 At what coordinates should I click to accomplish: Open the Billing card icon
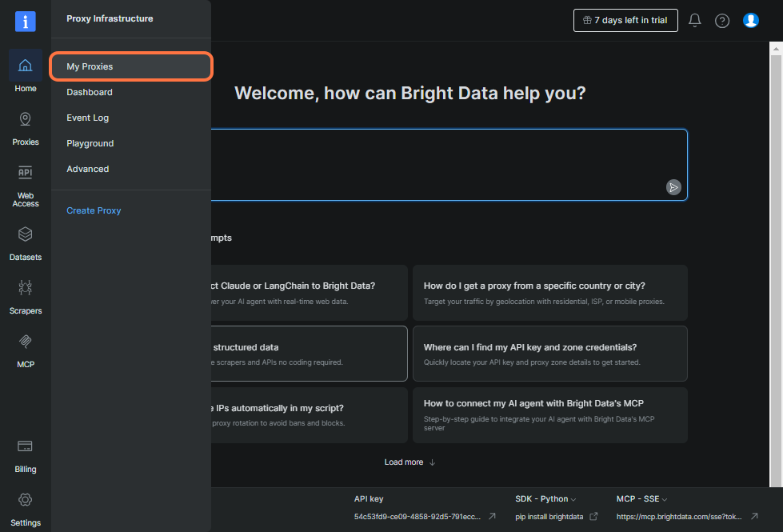pyautogui.click(x=25, y=446)
